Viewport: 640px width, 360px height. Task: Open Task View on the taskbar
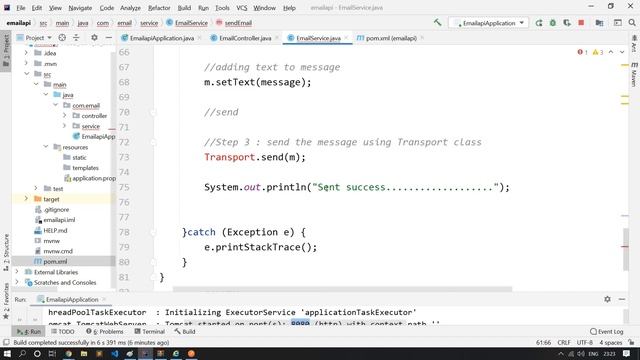(52, 353)
